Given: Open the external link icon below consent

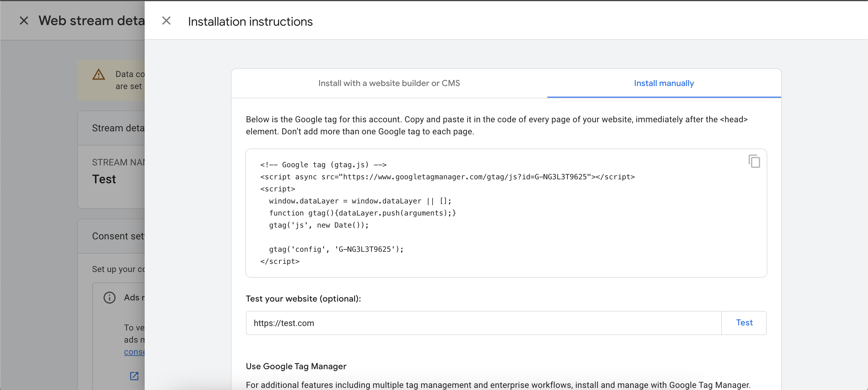Looking at the screenshot, I should (x=134, y=376).
